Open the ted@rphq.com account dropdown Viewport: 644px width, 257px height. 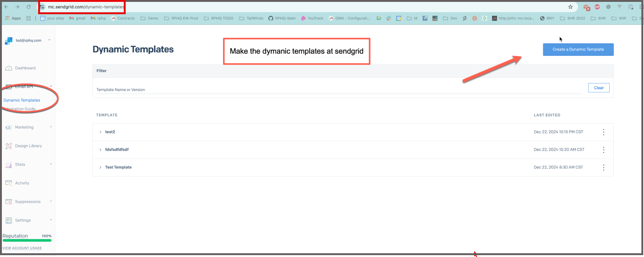click(x=49, y=40)
